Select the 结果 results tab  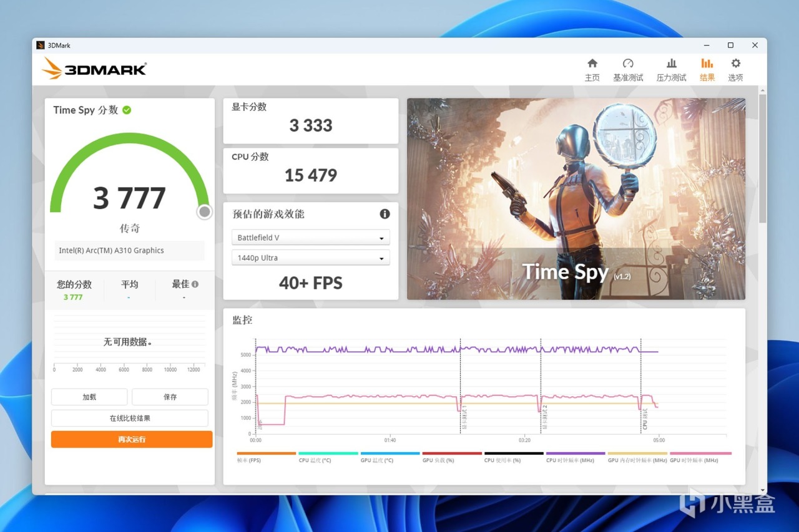[707, 70]
